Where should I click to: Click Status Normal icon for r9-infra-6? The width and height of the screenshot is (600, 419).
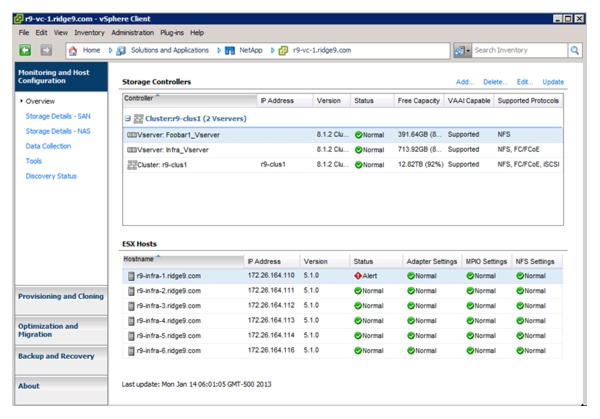click(358, 351)
